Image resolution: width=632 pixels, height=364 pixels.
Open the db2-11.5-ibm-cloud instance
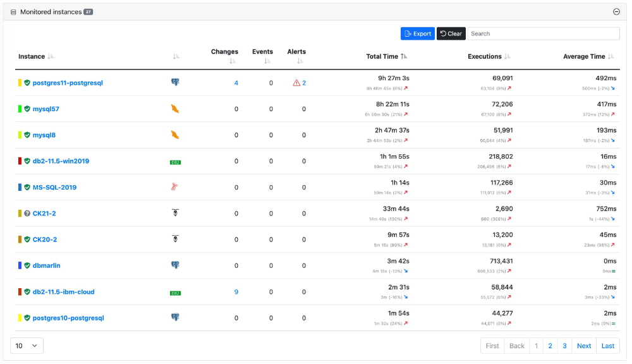[64, 292]
